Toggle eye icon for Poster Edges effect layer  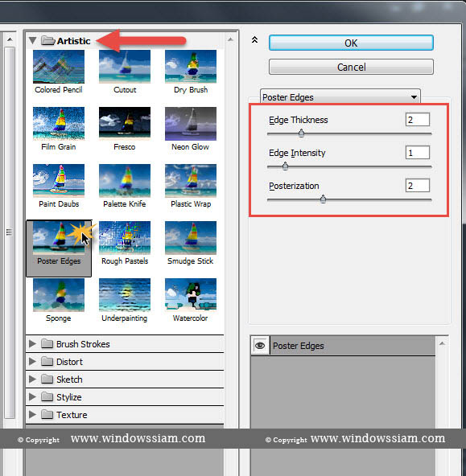point(260,346)
